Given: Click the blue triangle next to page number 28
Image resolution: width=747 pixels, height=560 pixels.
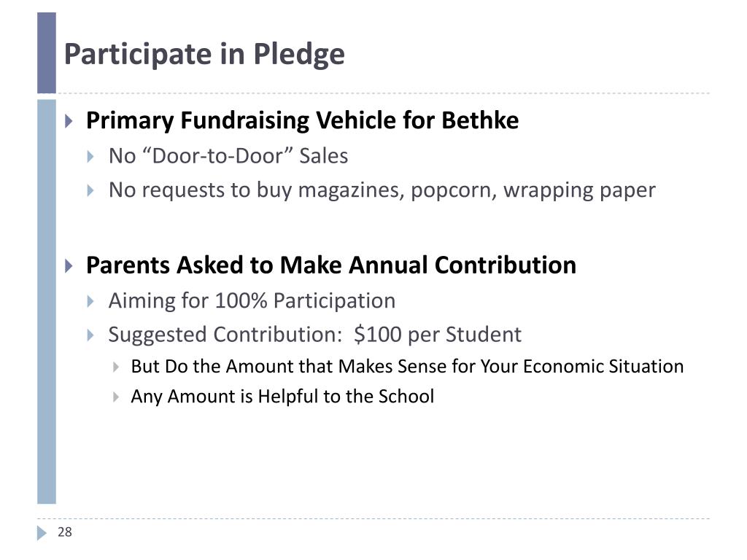Looking at the screenshot, I should coord(42,533).
